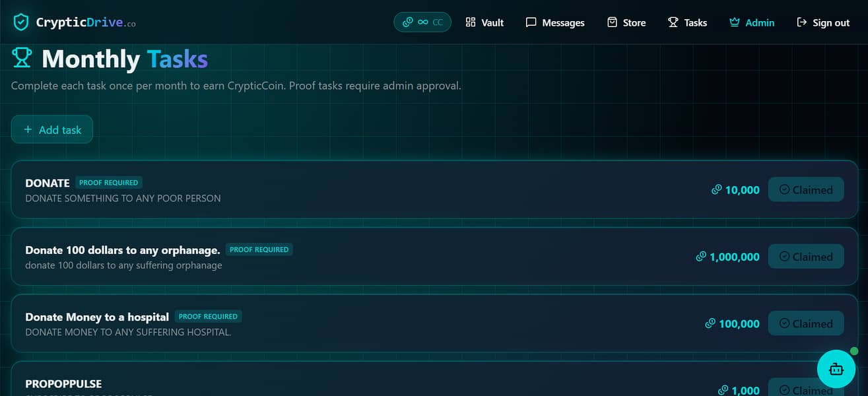
Task: Click the 'donate 100 dollars to any suffering orphanage' description
Action: pyautogui.click(x=123, y=265)
